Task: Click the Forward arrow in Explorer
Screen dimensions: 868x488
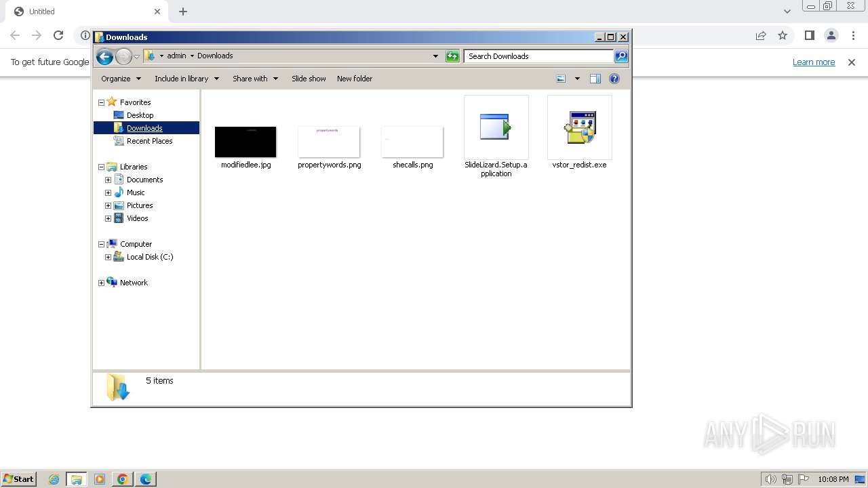Action: tap(123, 56)
